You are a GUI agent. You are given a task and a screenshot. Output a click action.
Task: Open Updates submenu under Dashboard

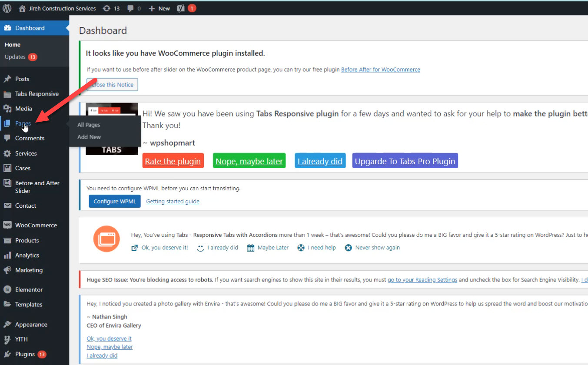click(x=20, y=57)
